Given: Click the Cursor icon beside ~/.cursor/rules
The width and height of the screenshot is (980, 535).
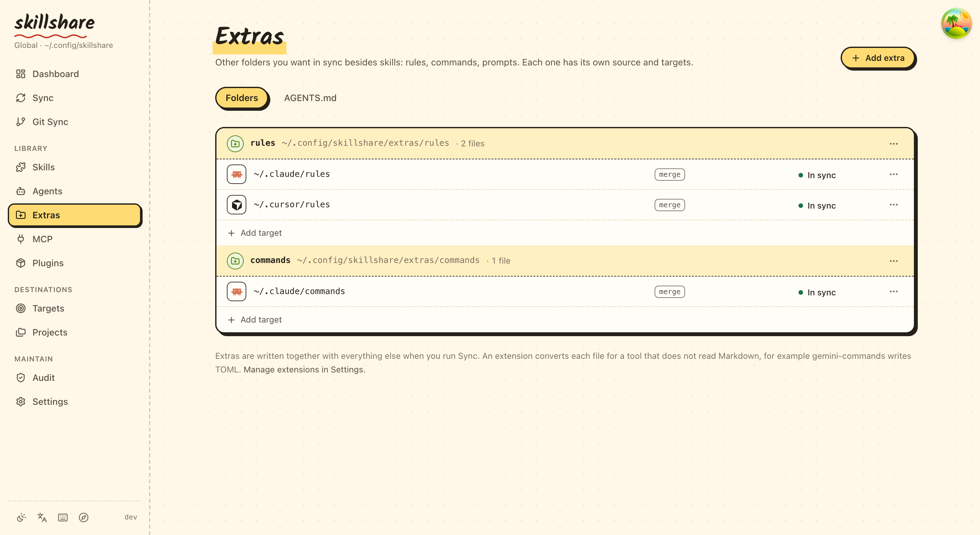Looking at the screenshot, I should [237, 205].
